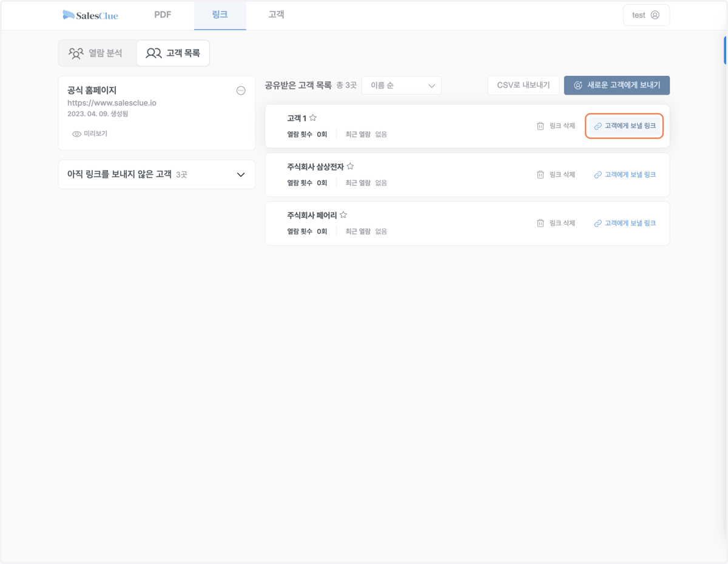Open the more options icon for 공식 홈페이지
Image resolution: width=728 pixels, height=564 pixels.
(x=241, y=90)
